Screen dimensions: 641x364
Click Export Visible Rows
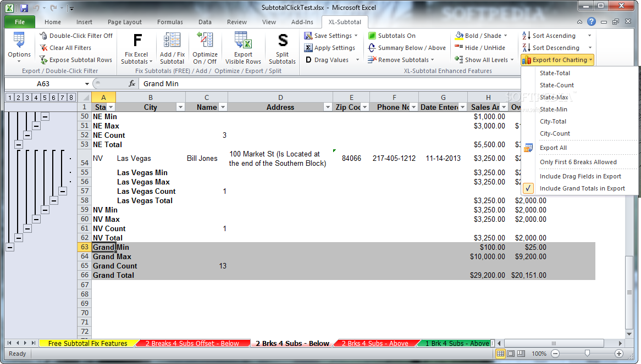click(243, 48)
